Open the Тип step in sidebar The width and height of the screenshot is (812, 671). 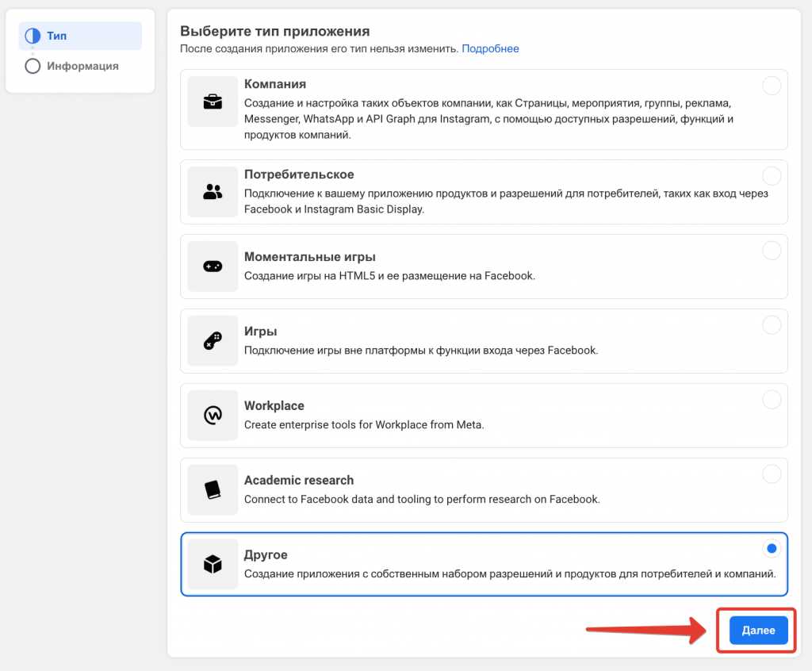[80, 36]
